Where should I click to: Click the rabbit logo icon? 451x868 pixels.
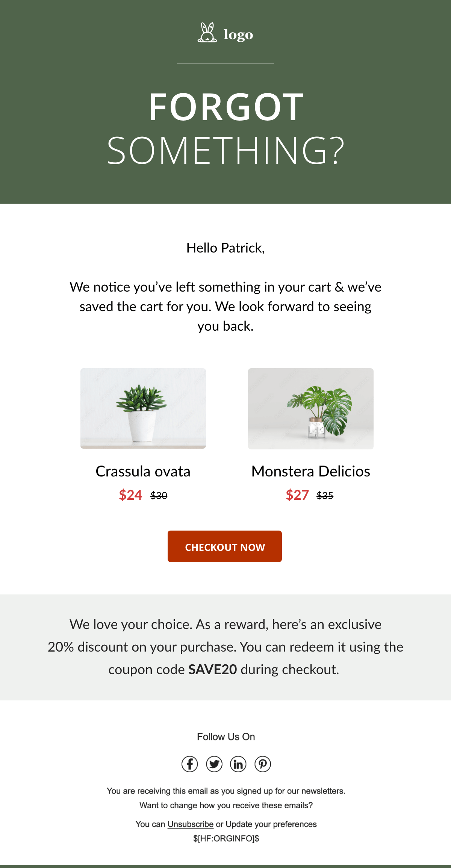(207, 33)
